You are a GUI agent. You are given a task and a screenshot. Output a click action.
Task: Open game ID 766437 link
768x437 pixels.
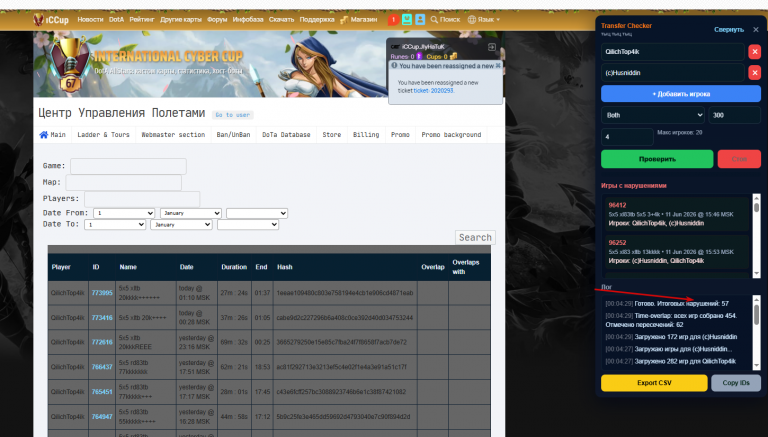pyautogui.click(x=102, y=367)
